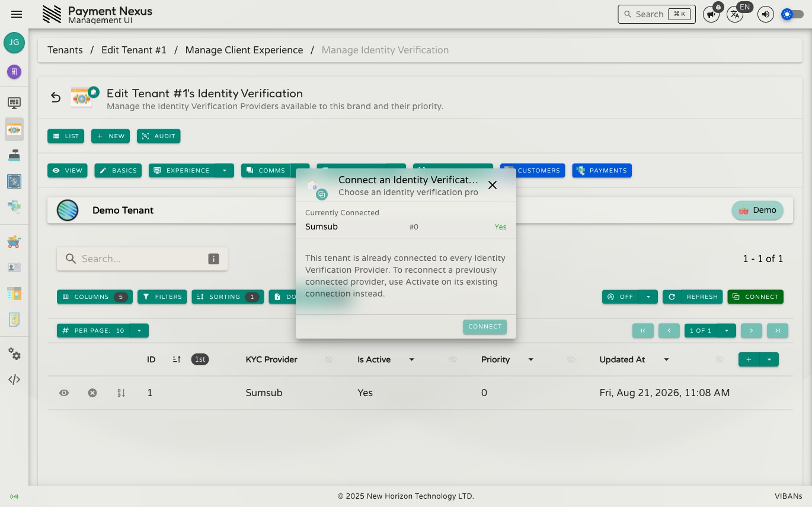Close the Connect Identity Verification dialog
The width and height of the screenshot is (812, 507).
point(493,185)
